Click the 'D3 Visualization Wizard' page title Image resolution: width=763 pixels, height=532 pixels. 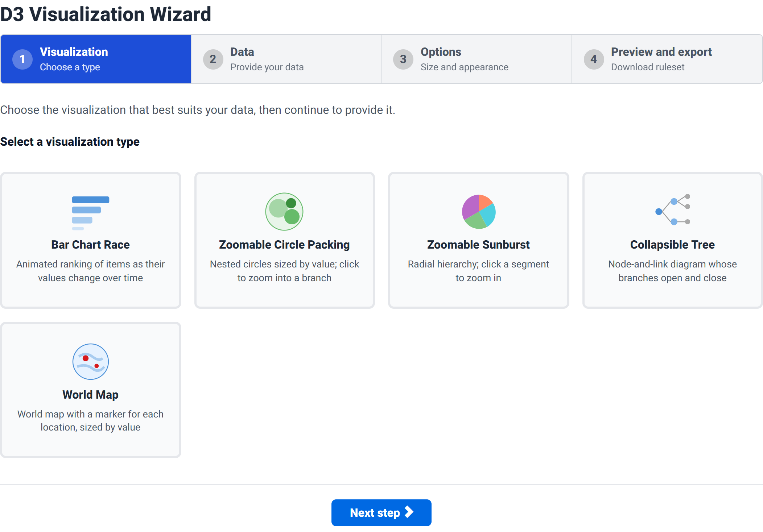coord(106,14)
